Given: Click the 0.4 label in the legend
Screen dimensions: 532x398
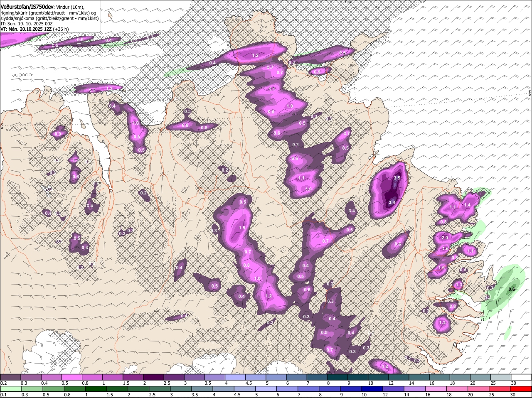Looking at the screenshot, I should [44, 383].
